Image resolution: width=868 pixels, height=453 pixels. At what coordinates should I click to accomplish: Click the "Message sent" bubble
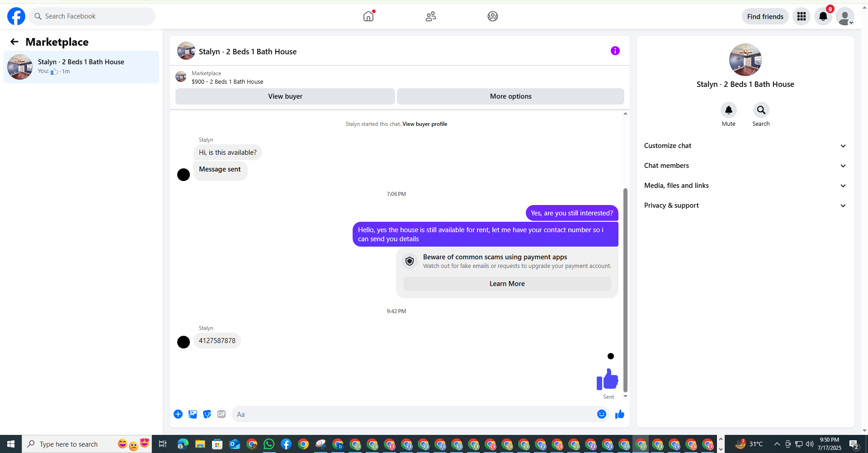tap(220, 171)
